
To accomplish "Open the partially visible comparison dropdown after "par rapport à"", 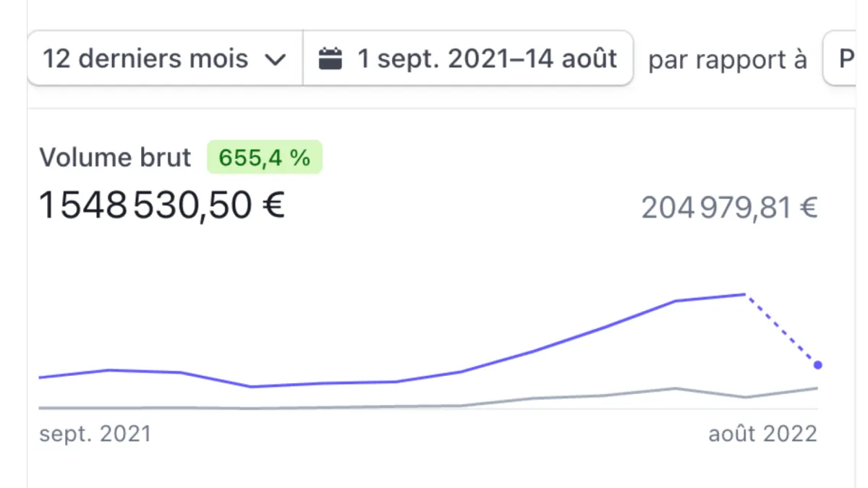I will coord(846,59).
